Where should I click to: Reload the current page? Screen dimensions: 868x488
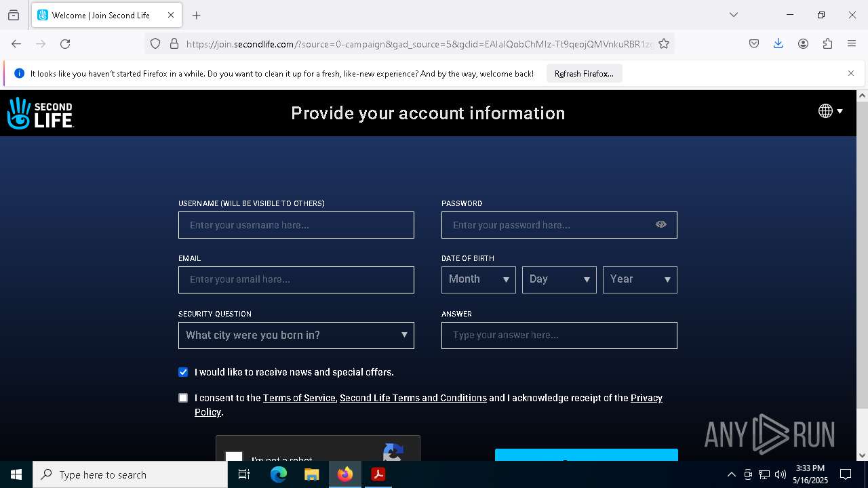65,44
